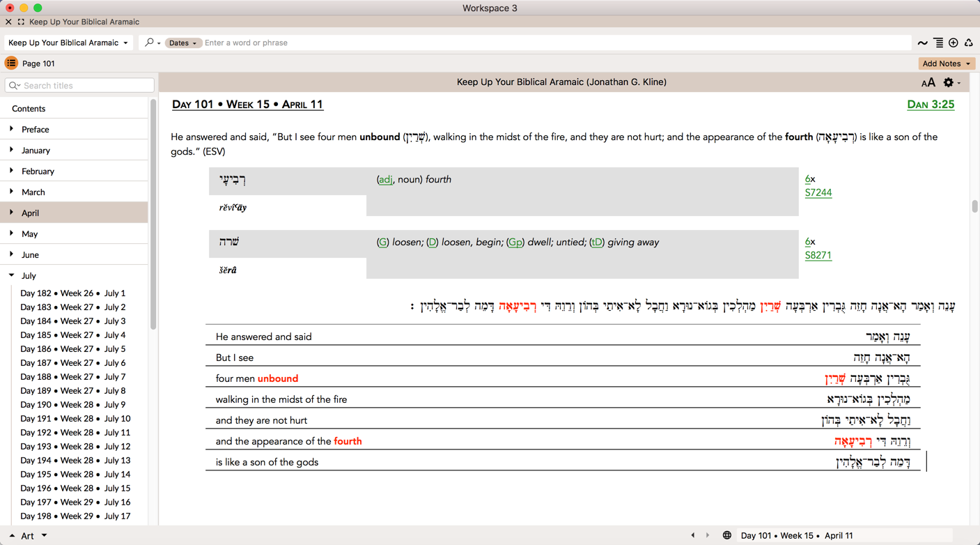Click the (Gp) stem link
The width and height of the screenshot is (980, 545).
pyautogui.click(x=515, y=243)
